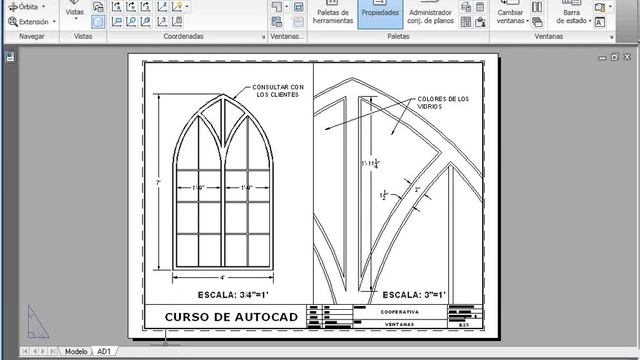
Task: Select the CURSO DE AUTOCAD title text
Action: (231, 317)
